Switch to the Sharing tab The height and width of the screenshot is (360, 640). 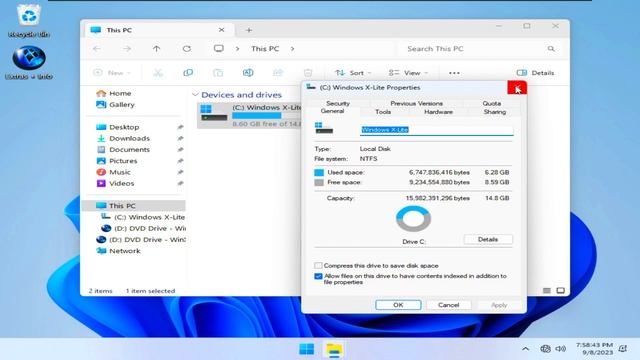pos(495,111)
